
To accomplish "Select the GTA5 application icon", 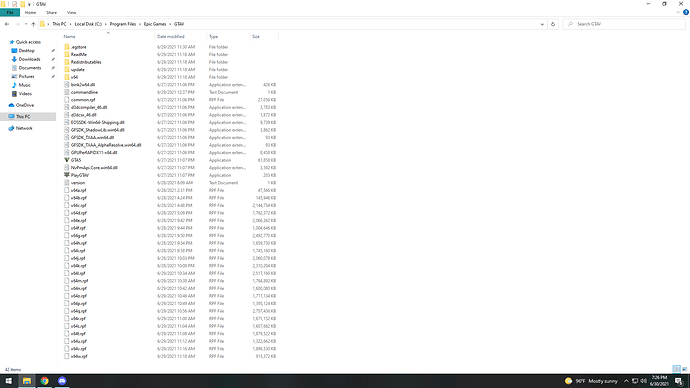I will [x=67, y=160].
